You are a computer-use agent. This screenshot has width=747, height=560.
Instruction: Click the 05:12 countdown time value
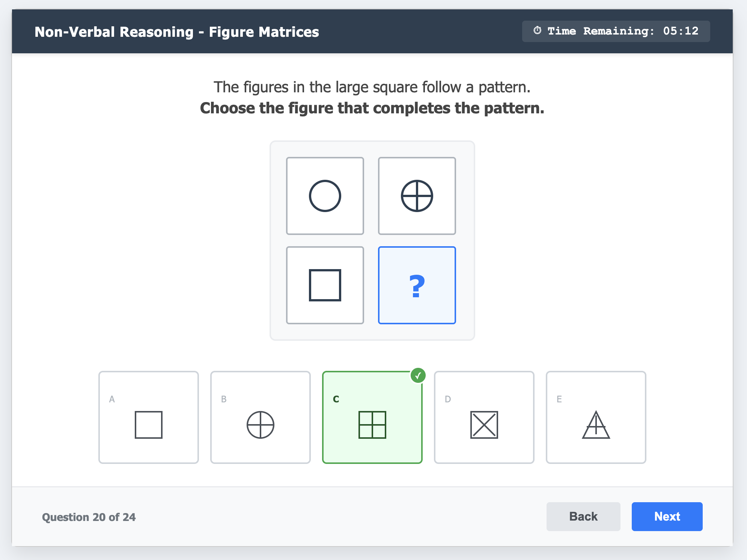point(681,31)
